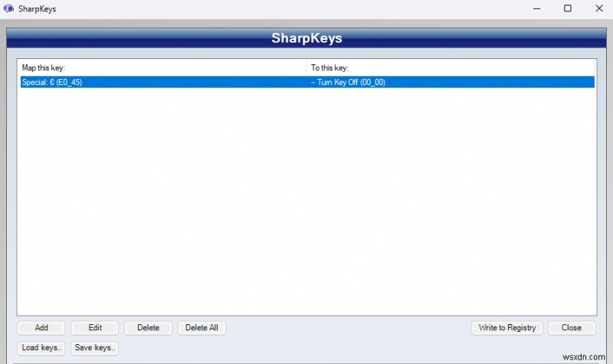Click the SharpKeys app icon in the title bar

[x=8, y=8]
